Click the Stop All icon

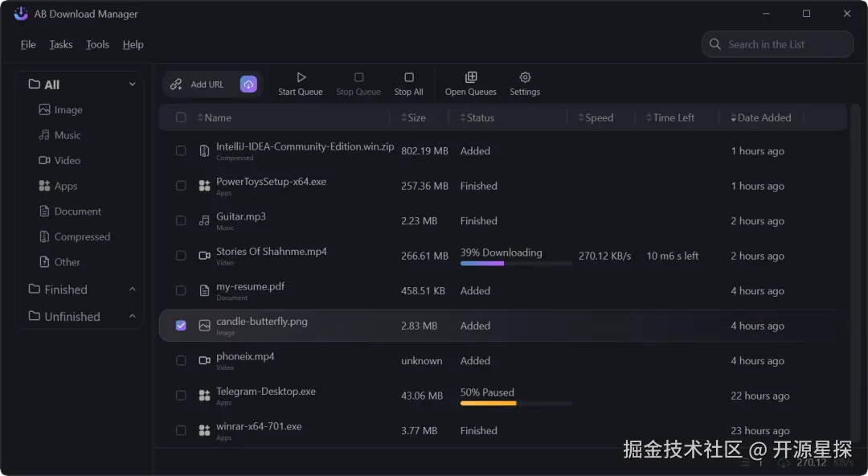[408, 78]
